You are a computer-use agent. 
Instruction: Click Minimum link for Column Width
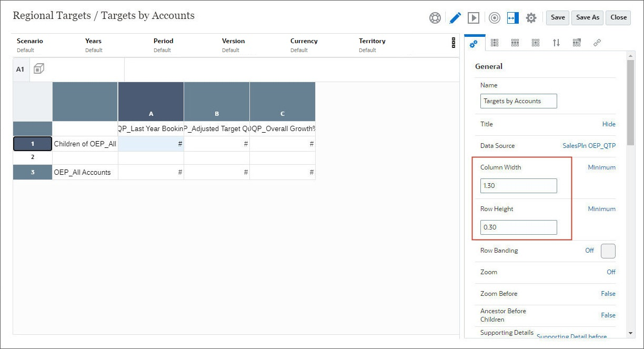601,167
